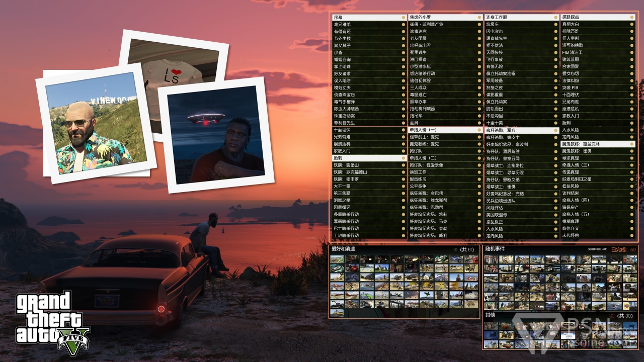This screenshot has height=362, width=644.
Task: Choose the 突袭 FIB mission row
Action: coord(598,87)
